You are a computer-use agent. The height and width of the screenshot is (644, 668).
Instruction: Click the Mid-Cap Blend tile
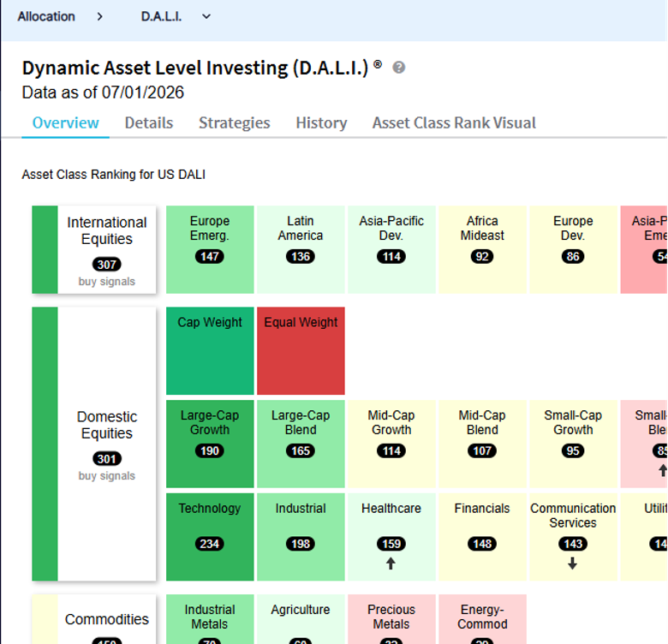coord(482,444)
